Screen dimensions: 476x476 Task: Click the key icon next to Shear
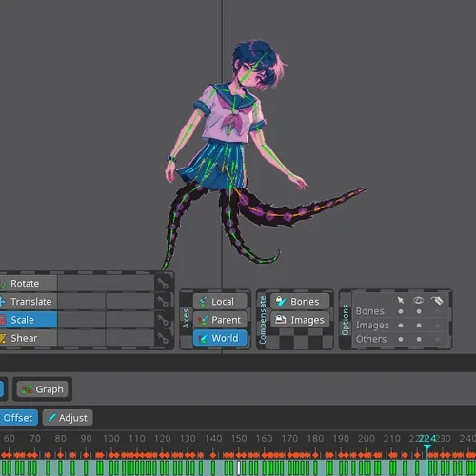[x=162, y=338]
